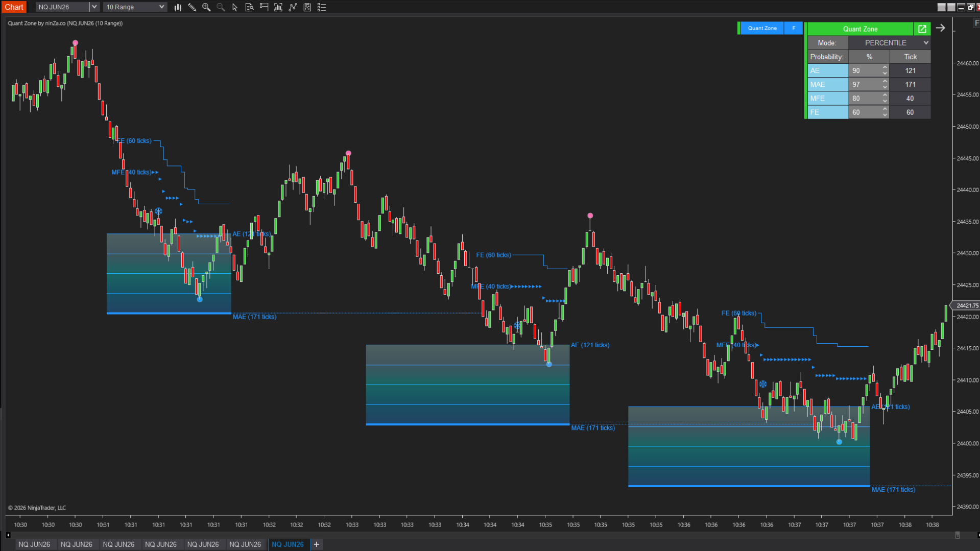The width and height of the screenshot is (980, 551).
Task: Select the Drawing Tools pencil icon
Action: pos(192,7)
